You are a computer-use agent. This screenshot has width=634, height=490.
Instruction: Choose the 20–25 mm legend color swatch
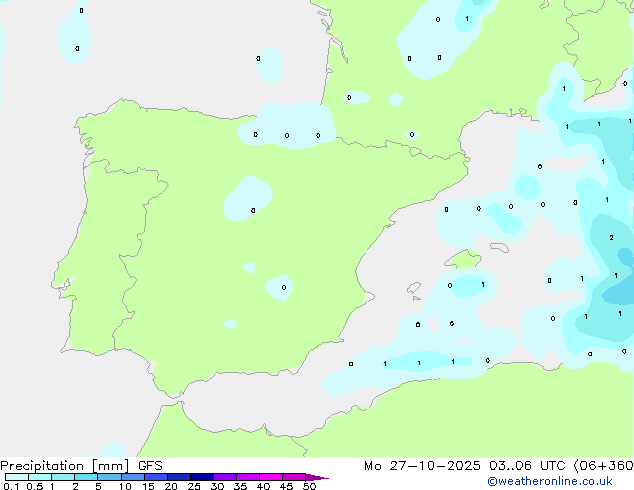[178, 477]
